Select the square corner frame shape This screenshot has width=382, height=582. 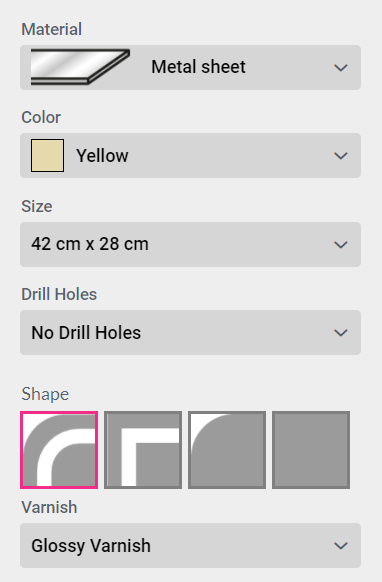pyautogui.click(x=143, y=449)
